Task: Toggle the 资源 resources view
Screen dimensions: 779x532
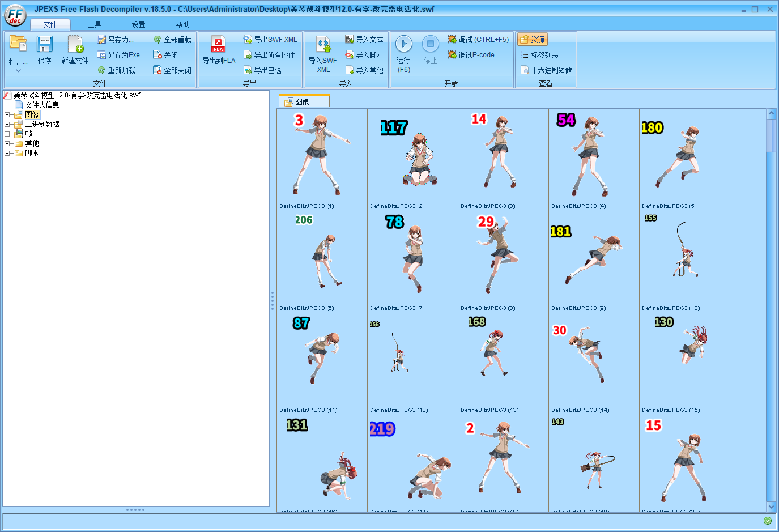Action: click(533, 40)
